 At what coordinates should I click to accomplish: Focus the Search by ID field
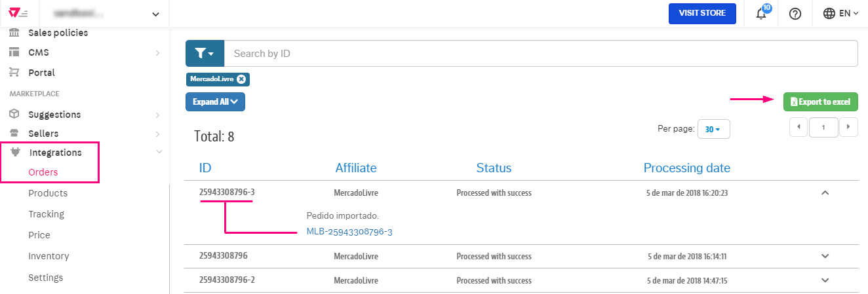(x=540, y=54)
